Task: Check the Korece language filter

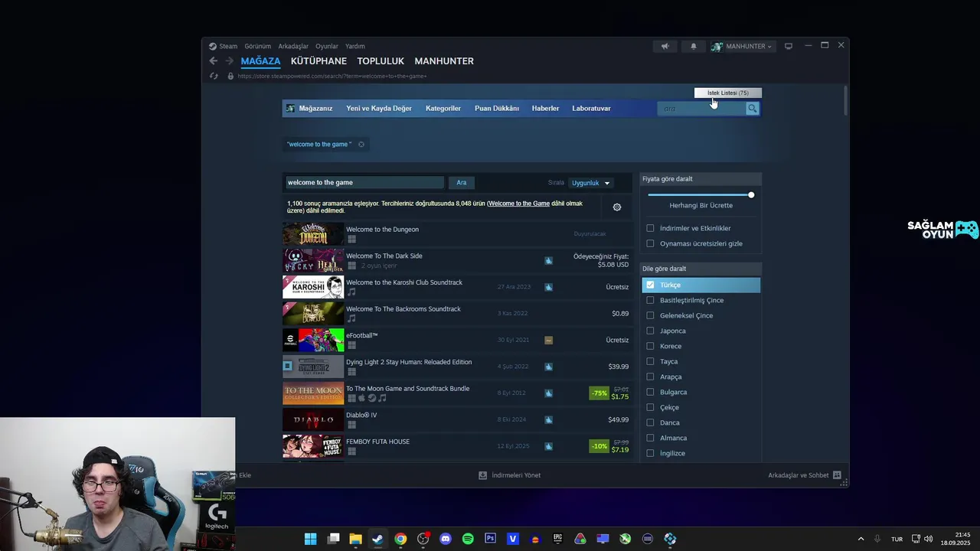Action: [650, 346]
